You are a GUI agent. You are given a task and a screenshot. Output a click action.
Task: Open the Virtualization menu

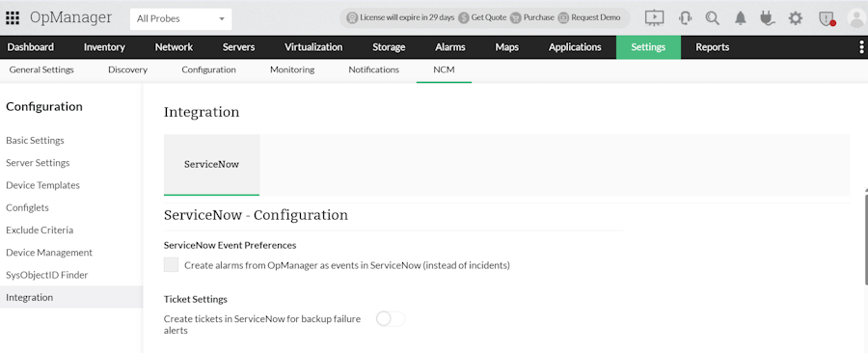(313, 47)
